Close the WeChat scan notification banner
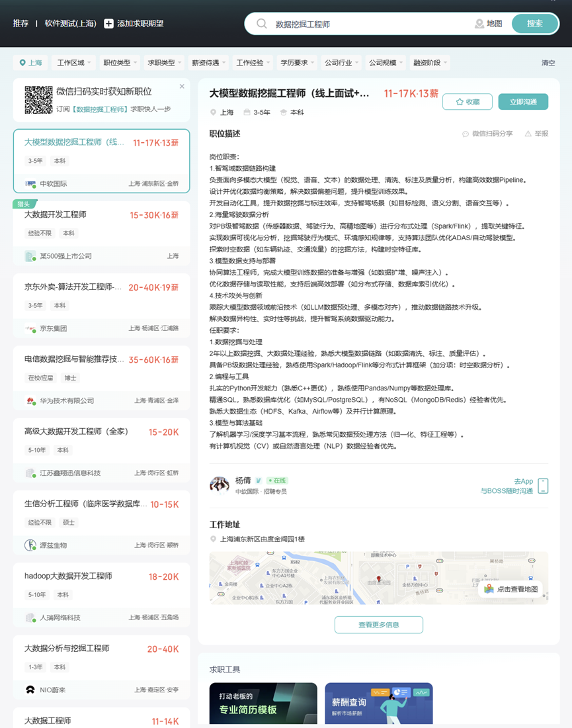This screenshot has height=728, width=572. (x=182, y=86)
